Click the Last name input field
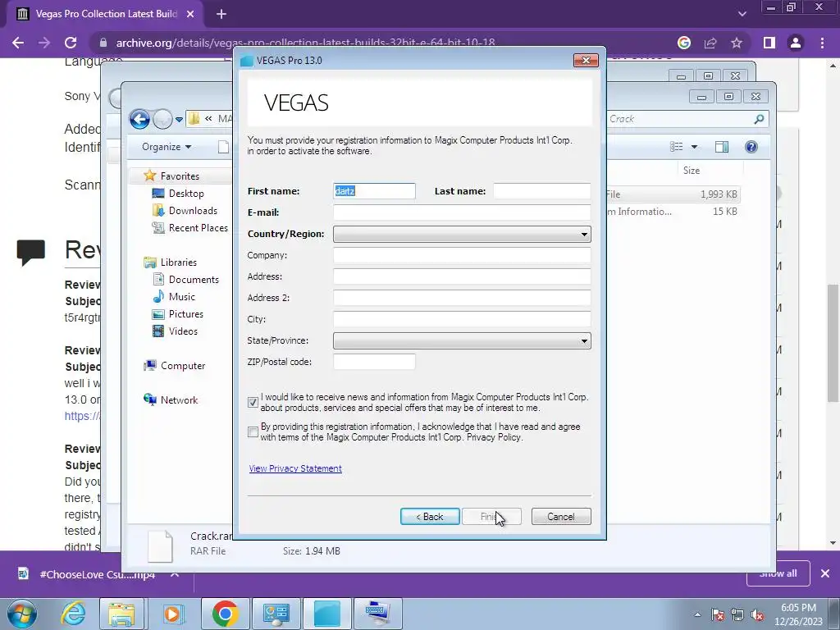Viewport: 840px width, 630px height. coord(541,191)
